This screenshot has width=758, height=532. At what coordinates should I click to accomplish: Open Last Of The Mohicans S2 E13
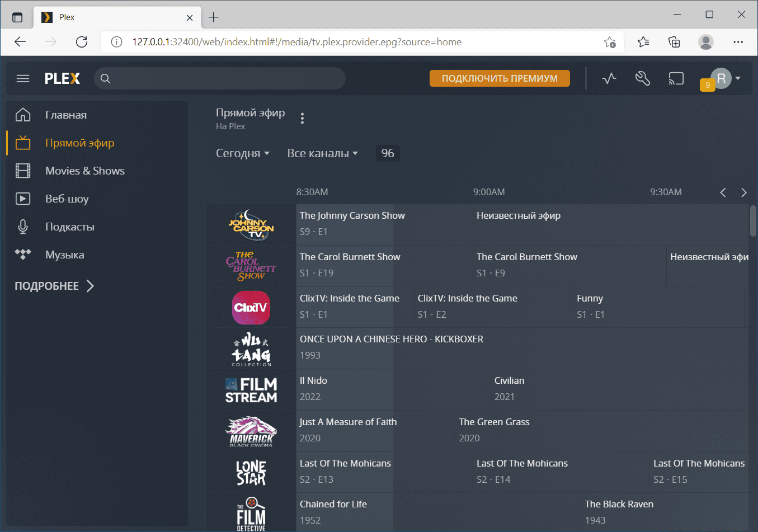pyautogui.click(x=384, y=472)
